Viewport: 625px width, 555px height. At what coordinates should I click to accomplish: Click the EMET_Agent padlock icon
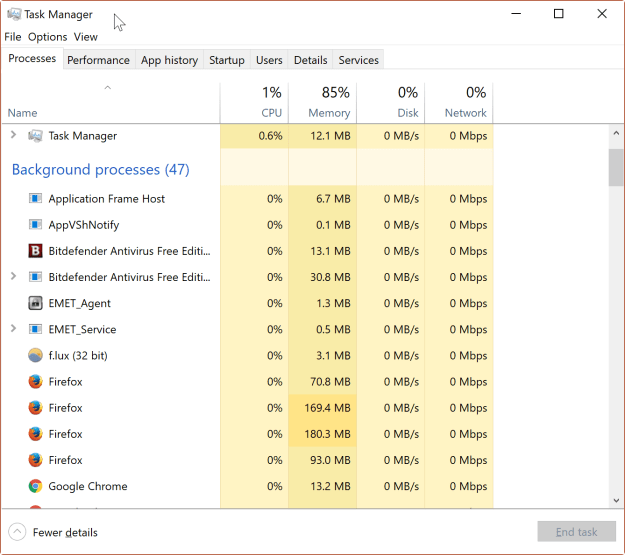pyautogui.click(x=35, y=303)
